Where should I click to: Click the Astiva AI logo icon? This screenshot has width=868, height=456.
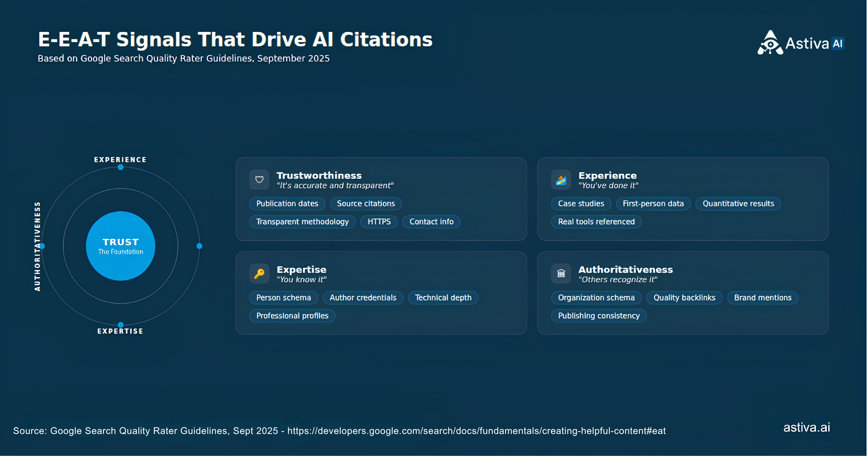(x=770, y=42)
